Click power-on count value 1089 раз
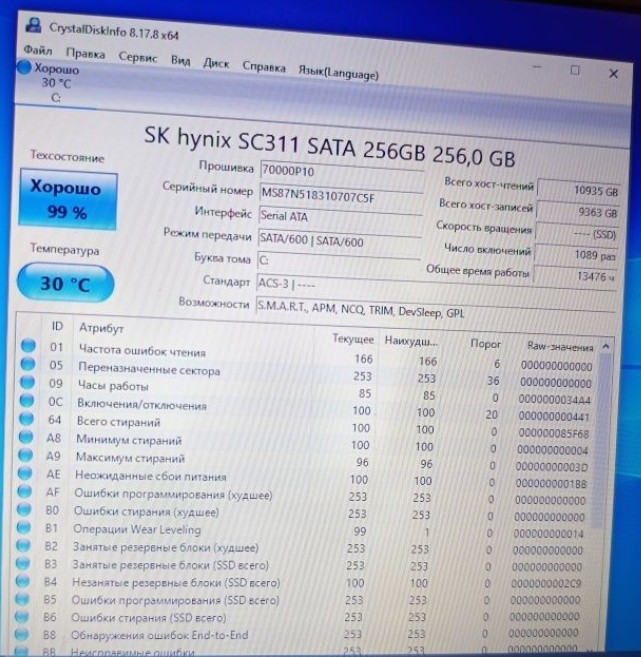This screenshot has width=641, height=657. point(576,255)
